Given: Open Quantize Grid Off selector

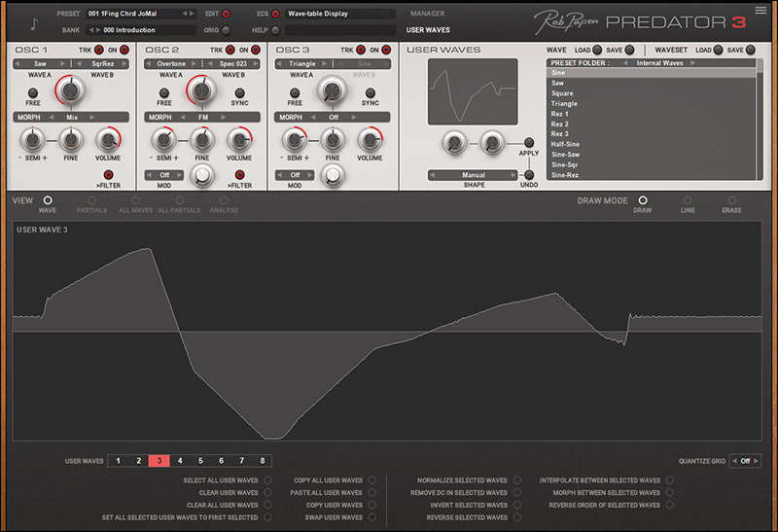Looking at the screenshot, I should pos(745,461).
